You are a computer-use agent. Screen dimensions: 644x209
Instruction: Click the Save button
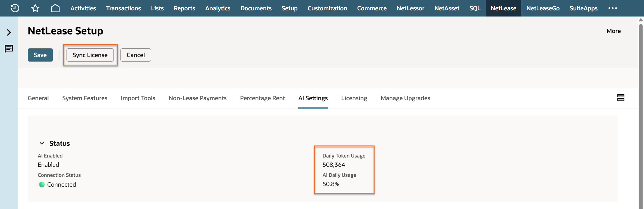click(x=40, y=55)
